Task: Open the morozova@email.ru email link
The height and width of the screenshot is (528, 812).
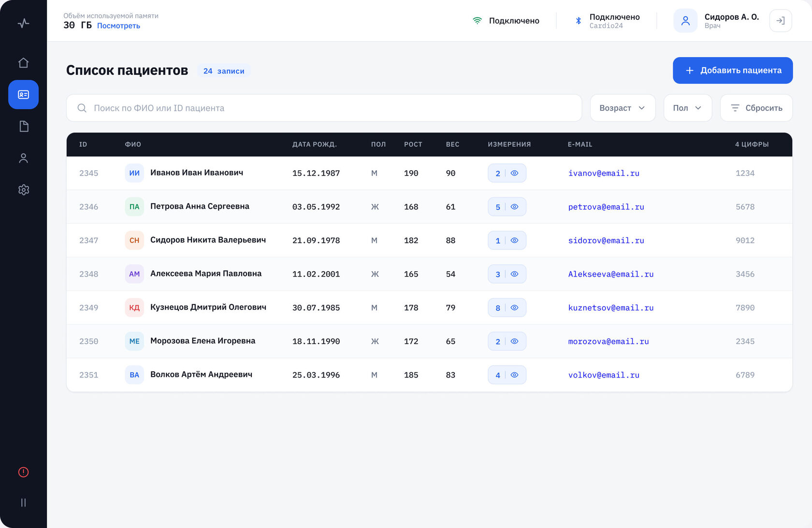Action: pos(609,341)
